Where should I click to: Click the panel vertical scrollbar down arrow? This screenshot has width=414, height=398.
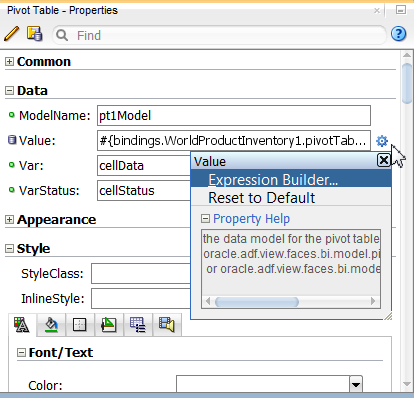(407, 384)
